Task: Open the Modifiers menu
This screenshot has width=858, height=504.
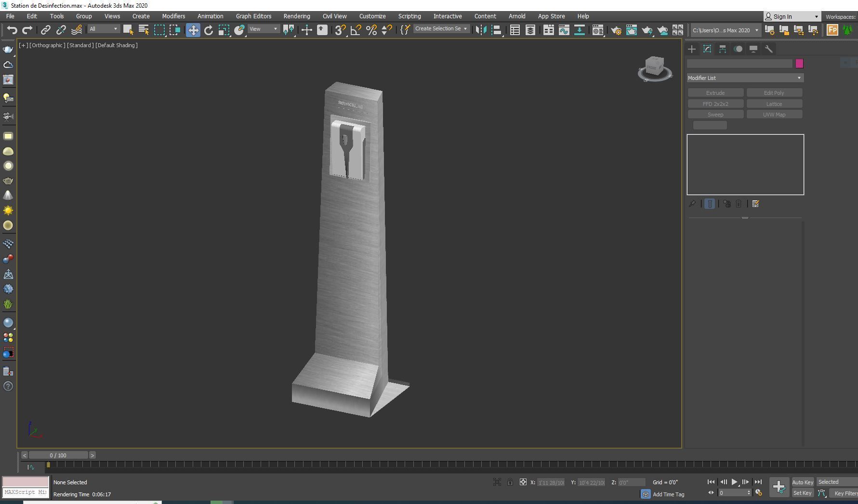Action: point(173,16)
